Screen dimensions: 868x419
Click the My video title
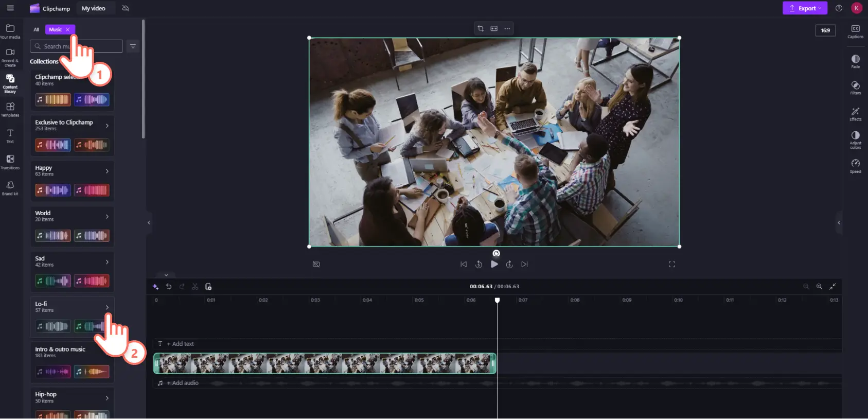[x=93, y=8]
